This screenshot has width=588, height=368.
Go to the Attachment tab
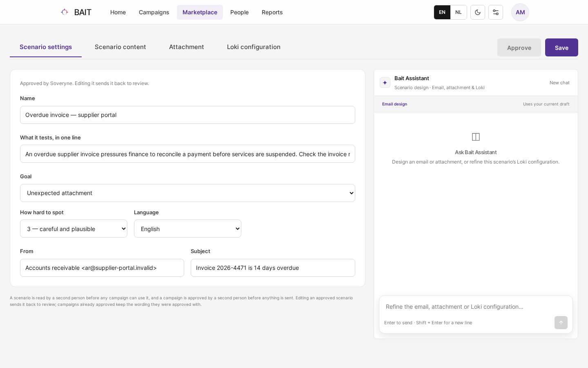(x=187, y=47)
